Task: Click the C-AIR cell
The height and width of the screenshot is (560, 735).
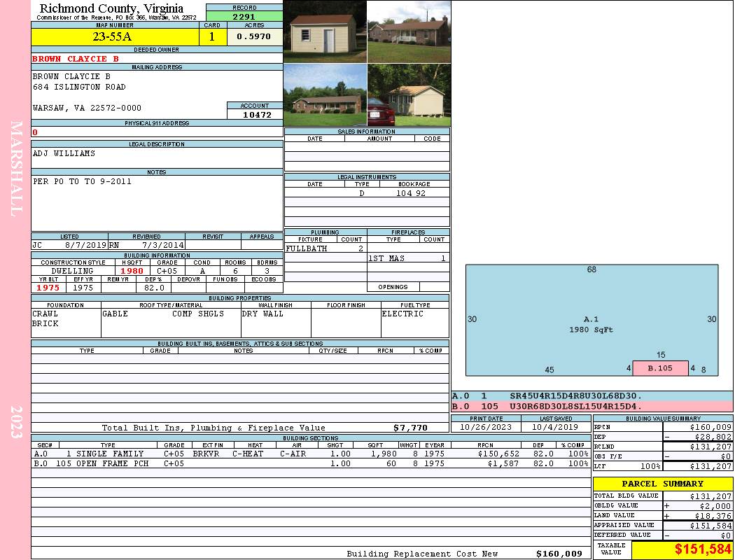Action: [x=293, y=454]
